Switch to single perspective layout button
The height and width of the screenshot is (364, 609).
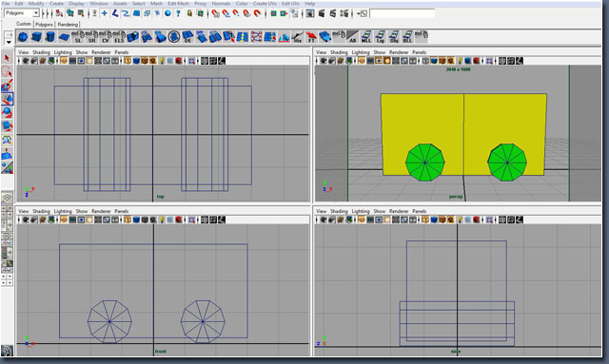7,199
